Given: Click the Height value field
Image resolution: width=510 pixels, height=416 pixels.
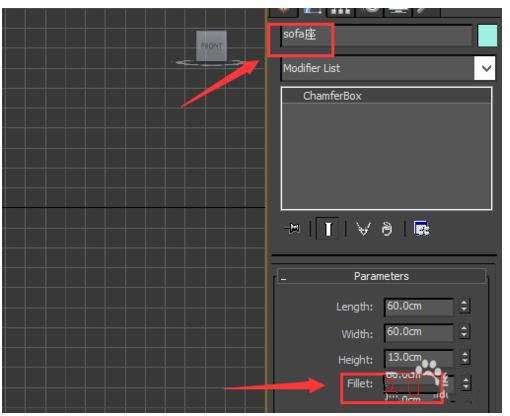Looking at the screenshot, I should (419, 358).
